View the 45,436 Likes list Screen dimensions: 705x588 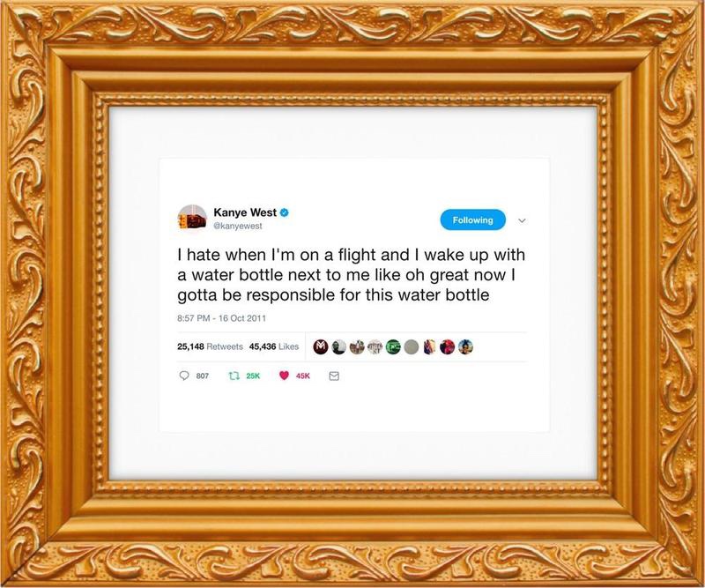coord(274,346)
